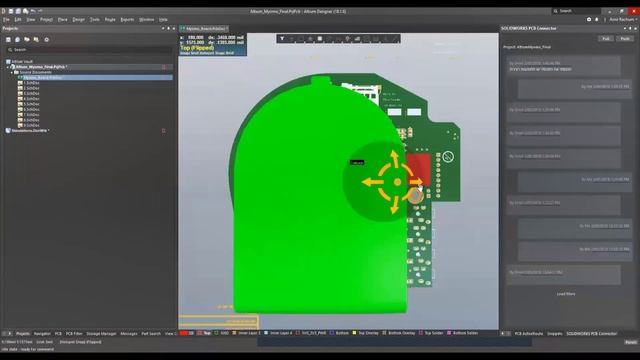Click the bar-chart icon in Active Bar
The height and width of the screenshot is (360, 640).
tap(357, 39)
